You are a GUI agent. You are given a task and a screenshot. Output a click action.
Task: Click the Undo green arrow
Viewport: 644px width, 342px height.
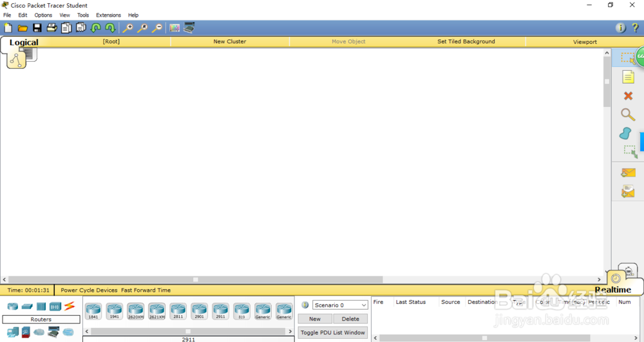[96, 28]
